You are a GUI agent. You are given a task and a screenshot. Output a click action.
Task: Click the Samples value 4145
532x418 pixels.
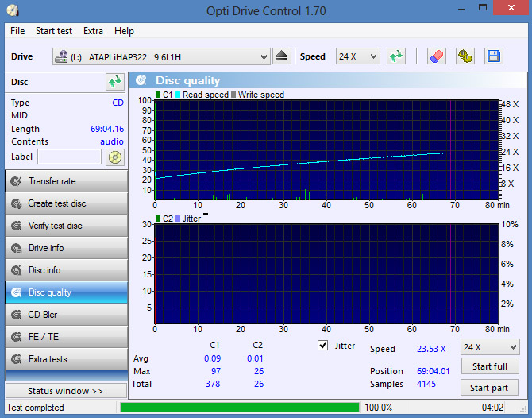pyautogui.click(x=426, y=384)
